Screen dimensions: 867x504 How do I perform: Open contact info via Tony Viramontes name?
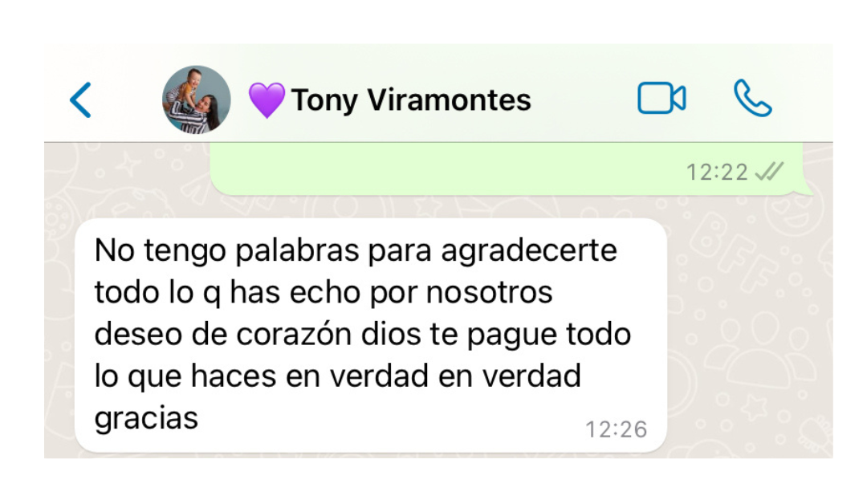[411, 100]
